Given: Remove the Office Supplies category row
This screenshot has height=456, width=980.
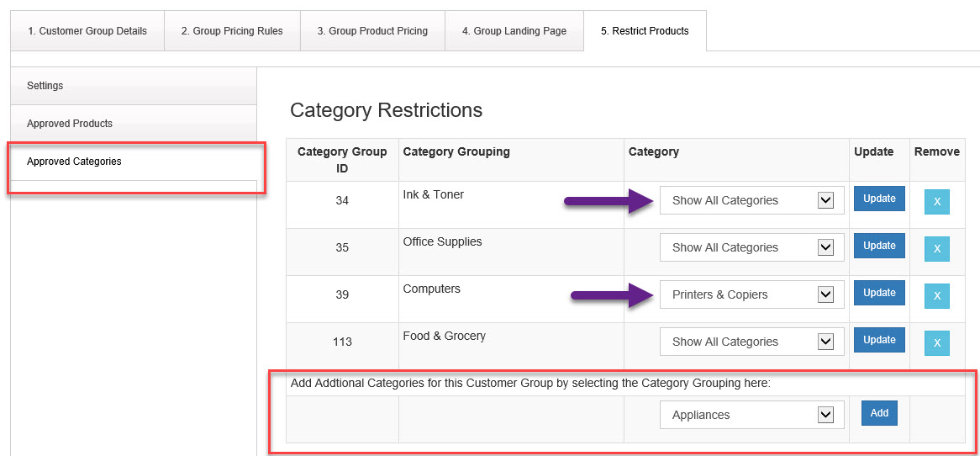Looking at the screenshot, I should tap(936, 249).
